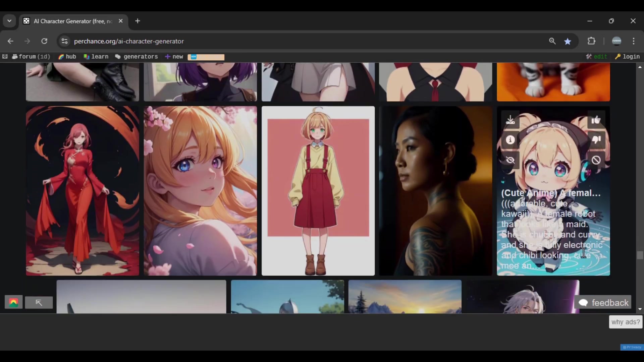Open the red dress anime woman thumbnail
644x362 pixels.
click(83, 191)
